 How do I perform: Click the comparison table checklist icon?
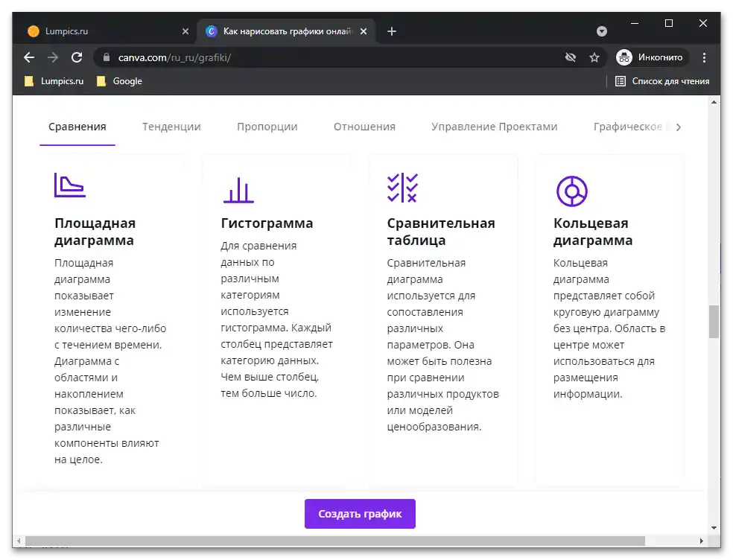coord(402,188)
